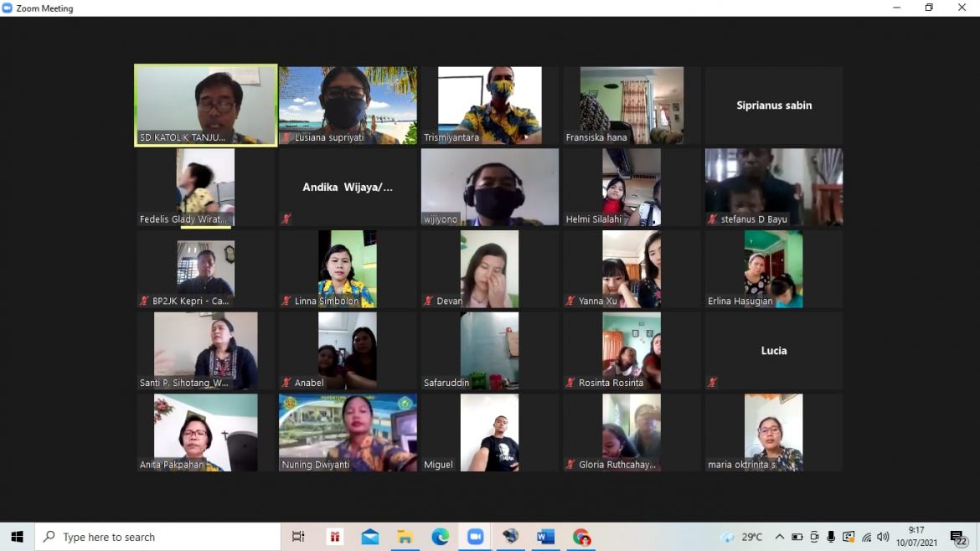Expand the hidden tray icons chevron
The image size is (980, 551).
780,537
